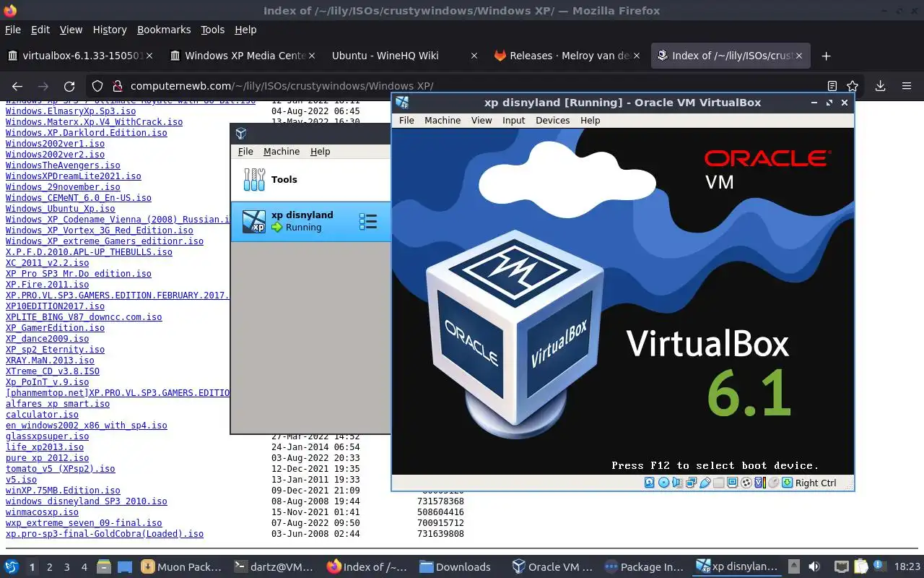Click the host key keyboard icon beside Right Ctrl
The image size is (924, 578).
click(x=787, y=483)
